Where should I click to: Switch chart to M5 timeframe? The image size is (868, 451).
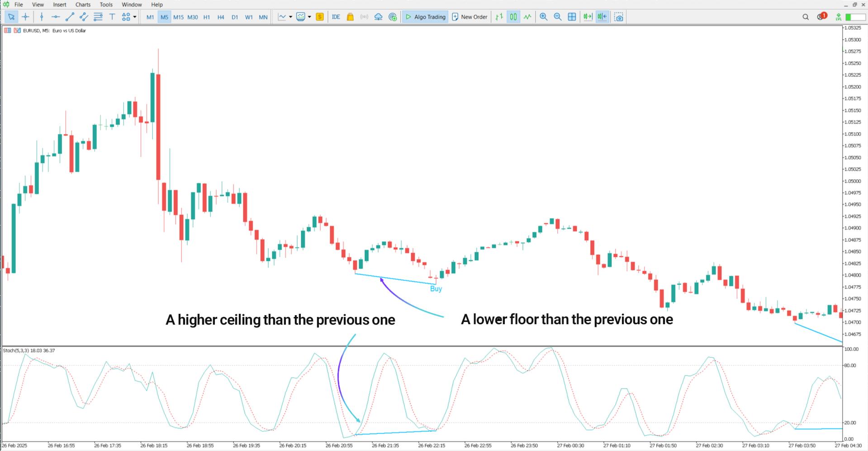pyautogui.click(x=164, y=17)
